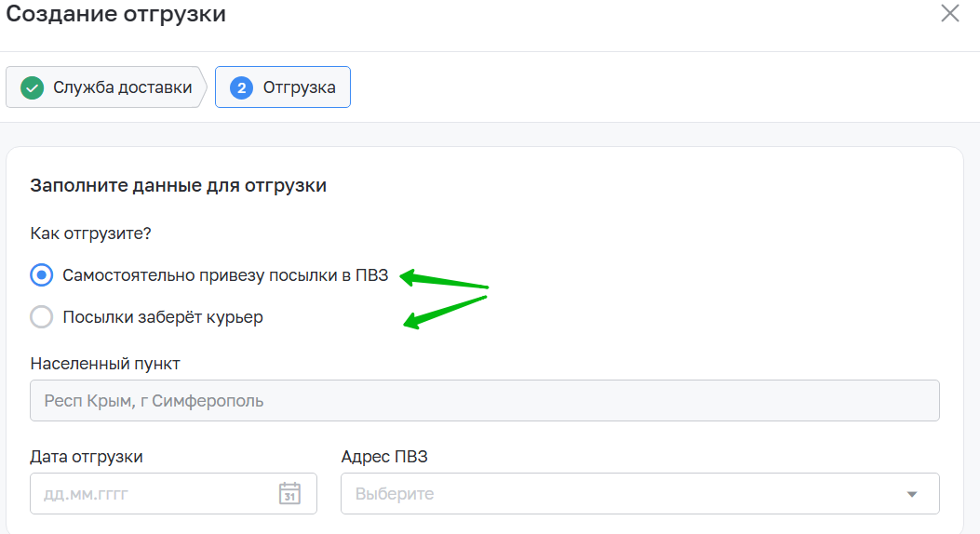The image size is (980, 534).
Task: Click the Как отгрузите? question text
Action: tap(90, 234)
